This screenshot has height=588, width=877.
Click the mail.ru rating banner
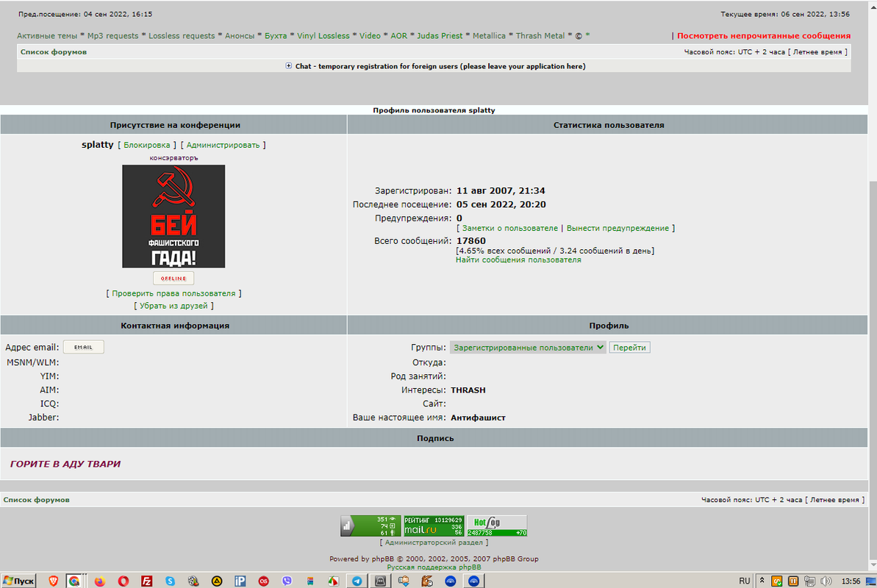[x=434, y=526]
